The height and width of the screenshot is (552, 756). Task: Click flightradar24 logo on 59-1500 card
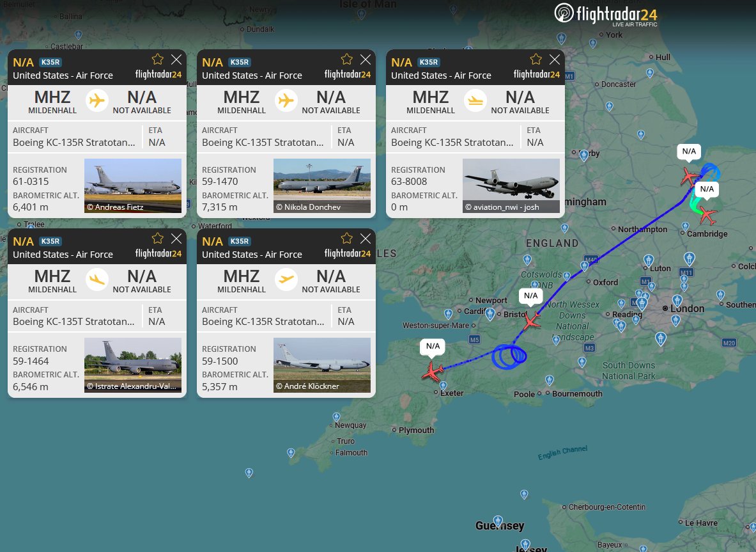coord(347,253)
